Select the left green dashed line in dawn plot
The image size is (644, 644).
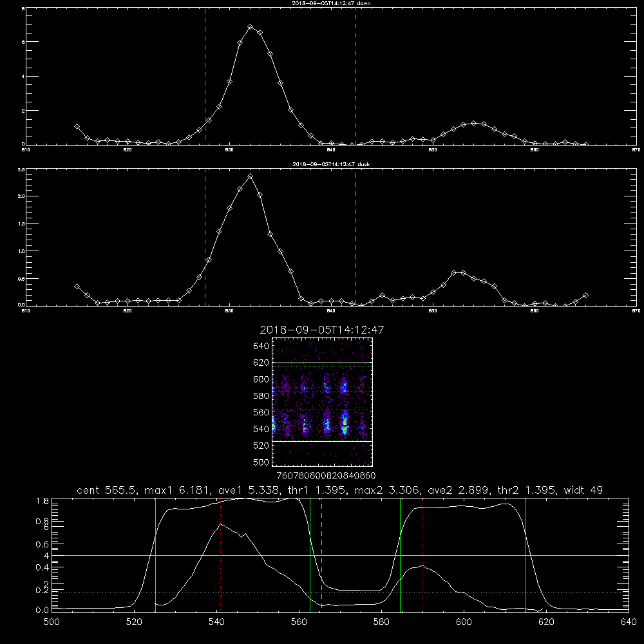[x=205, y=76]
